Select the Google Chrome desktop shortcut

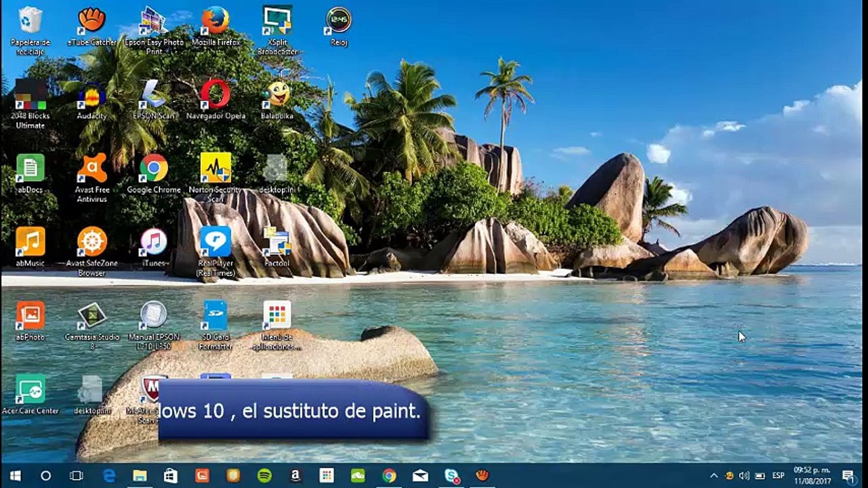pyautogui.click(x=154, y=174)
